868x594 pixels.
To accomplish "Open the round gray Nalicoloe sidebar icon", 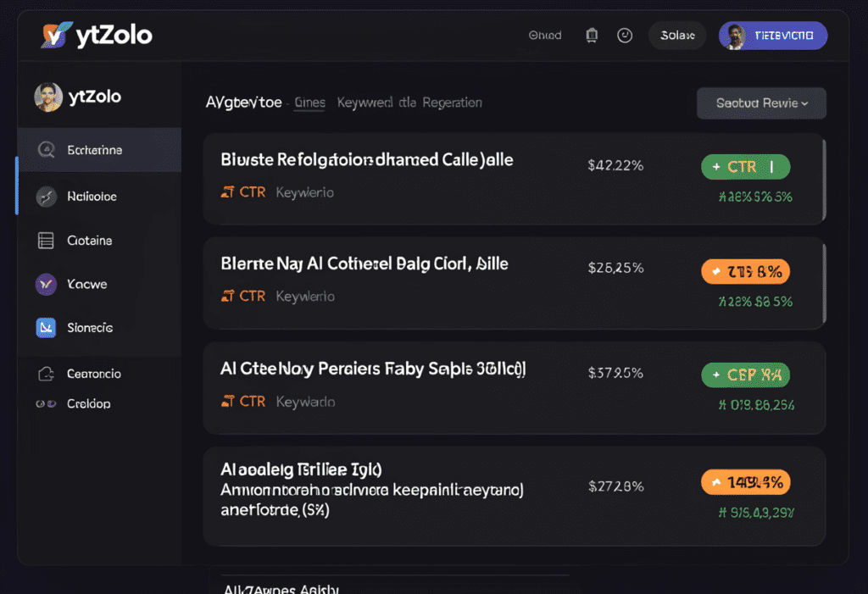I will tap(47, 197).
